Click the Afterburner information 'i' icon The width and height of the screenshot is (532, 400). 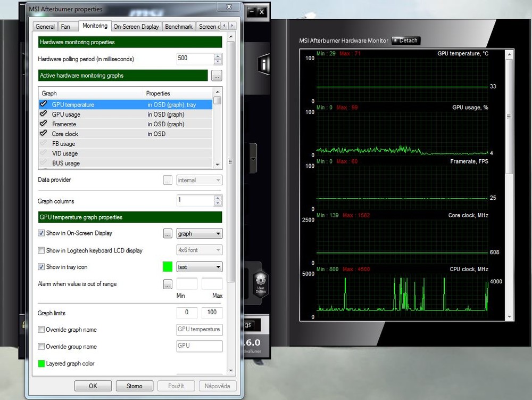[x=263, y=65]
